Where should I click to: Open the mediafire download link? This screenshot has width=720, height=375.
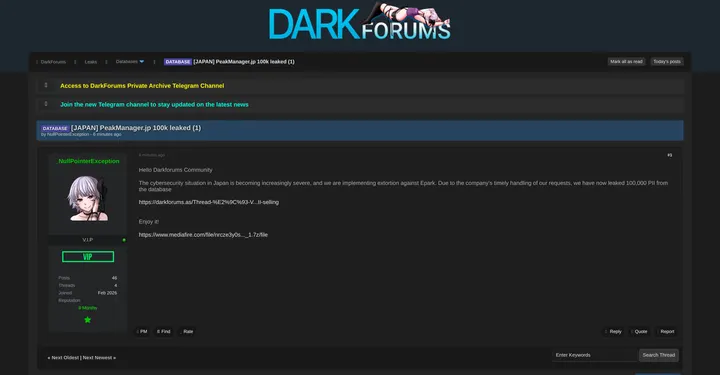pyautogui.click(x=203, y=235)
